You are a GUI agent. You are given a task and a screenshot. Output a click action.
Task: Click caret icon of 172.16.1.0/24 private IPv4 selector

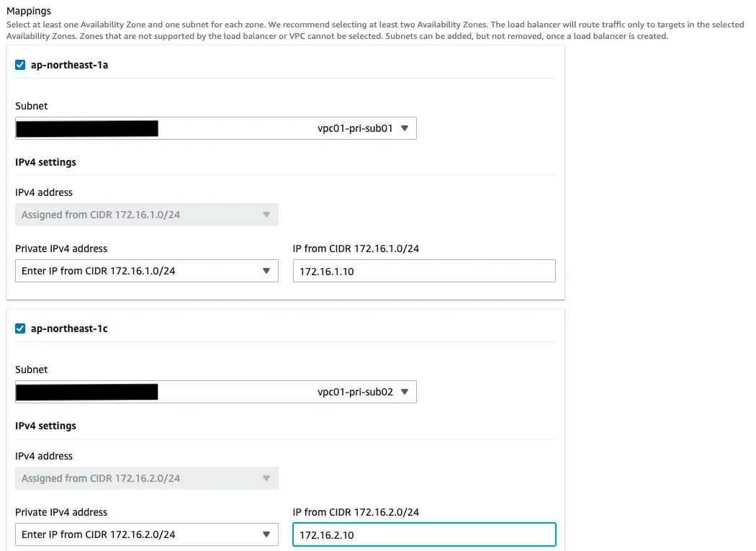[266, 271]
